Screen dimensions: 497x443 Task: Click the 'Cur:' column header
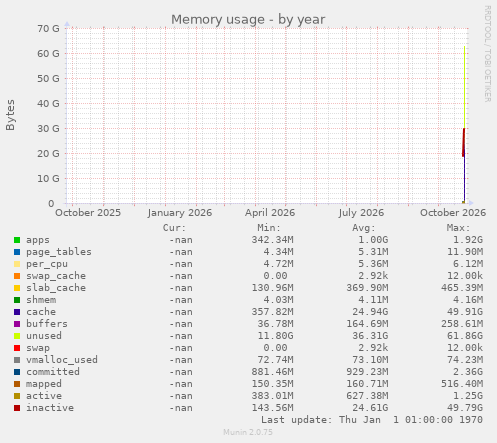click(x=174, y=228)
